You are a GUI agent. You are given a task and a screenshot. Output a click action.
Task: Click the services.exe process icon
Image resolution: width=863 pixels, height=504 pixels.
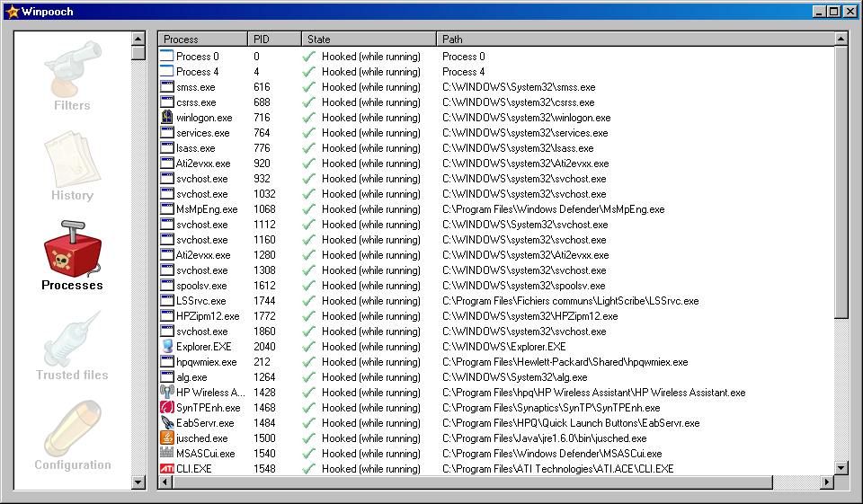(x=167, y=133)
